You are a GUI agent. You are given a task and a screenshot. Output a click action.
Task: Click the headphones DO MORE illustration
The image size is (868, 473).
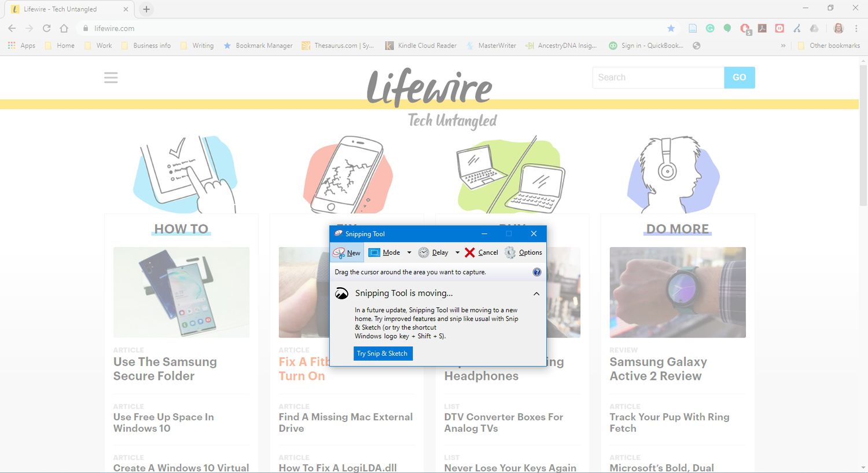pyautogui.click(x=674, y=174)
